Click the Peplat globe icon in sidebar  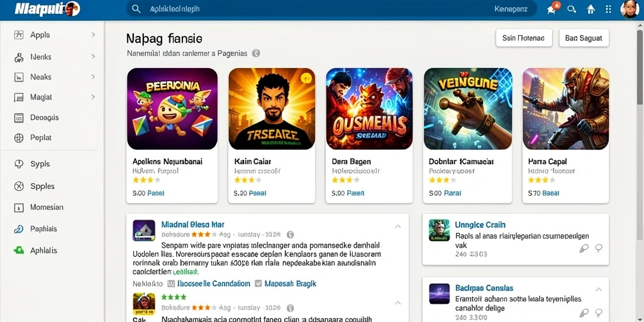19,138
